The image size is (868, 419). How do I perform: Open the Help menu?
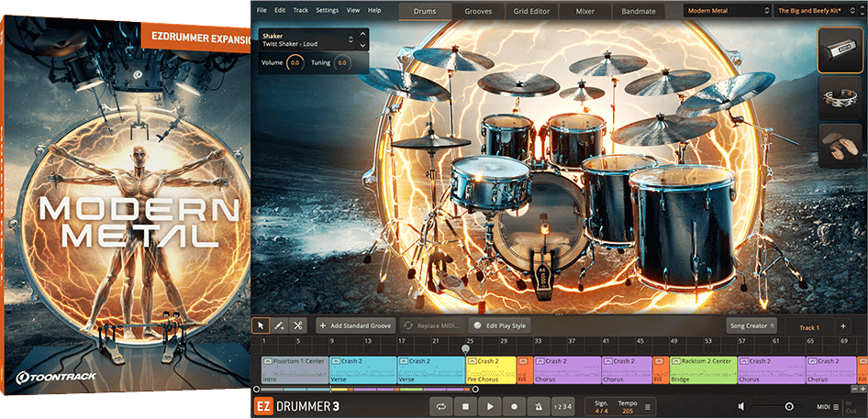point(374,10)
